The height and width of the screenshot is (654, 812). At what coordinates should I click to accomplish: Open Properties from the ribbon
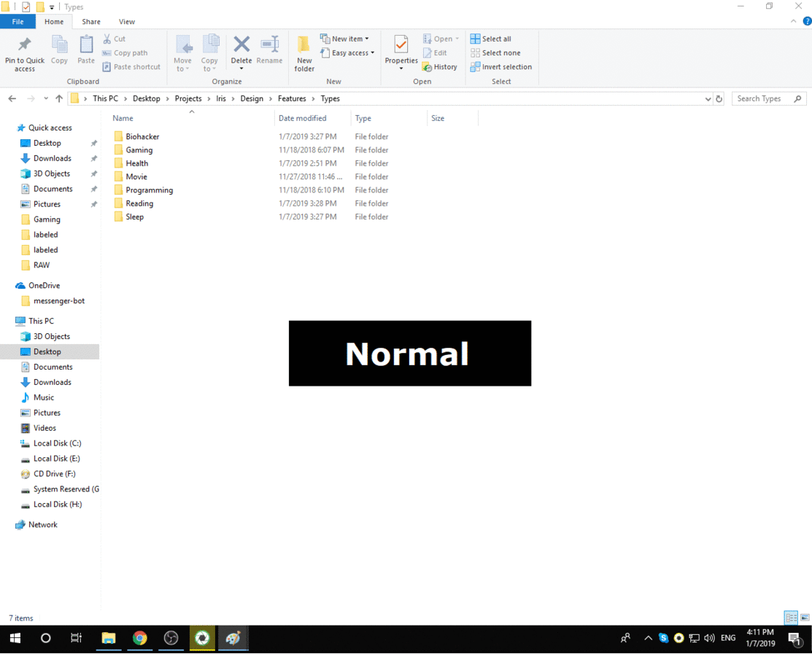(401, 45)
